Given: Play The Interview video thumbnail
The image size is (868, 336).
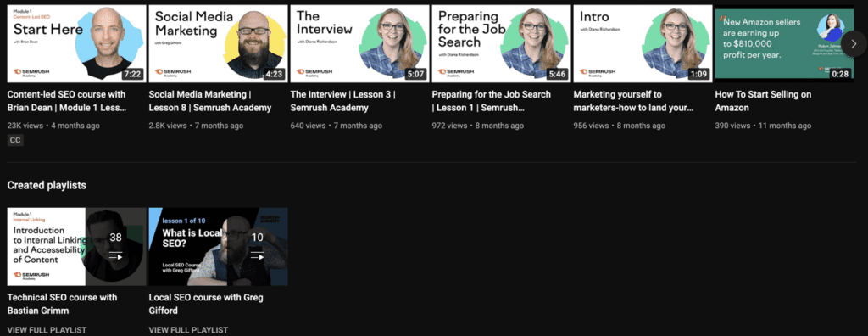Looking at the screenshot, I should 359,44.
